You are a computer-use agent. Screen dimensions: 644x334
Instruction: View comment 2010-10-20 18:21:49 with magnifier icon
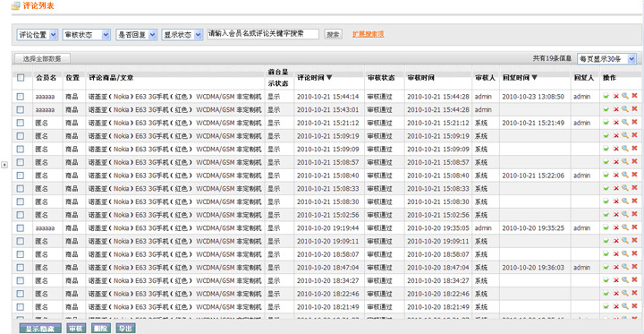[x=625, y=306]
